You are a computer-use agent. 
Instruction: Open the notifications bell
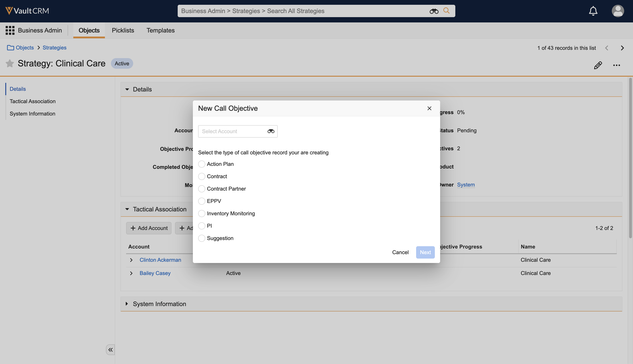pyautogui.click(x=593, y=11)
